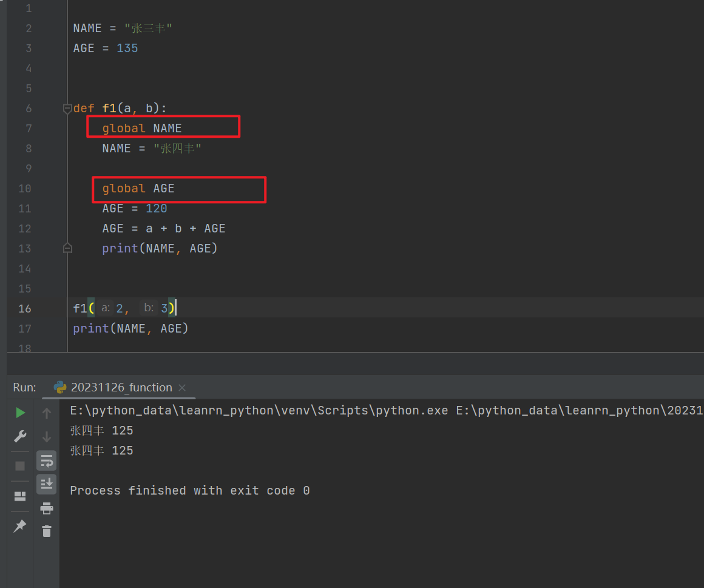
Task: Collapse the f1 function fold marker
Action: [x=67, y=109]
